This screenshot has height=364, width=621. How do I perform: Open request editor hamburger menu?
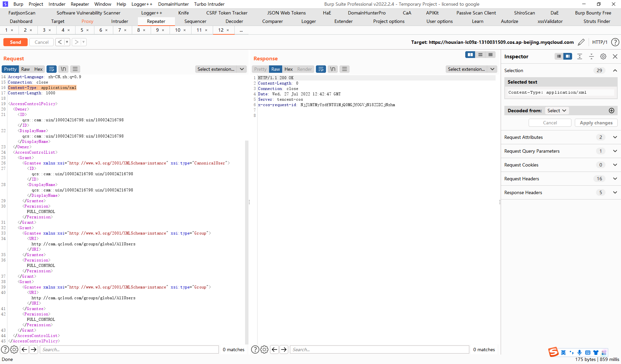[x=75, y=69]
